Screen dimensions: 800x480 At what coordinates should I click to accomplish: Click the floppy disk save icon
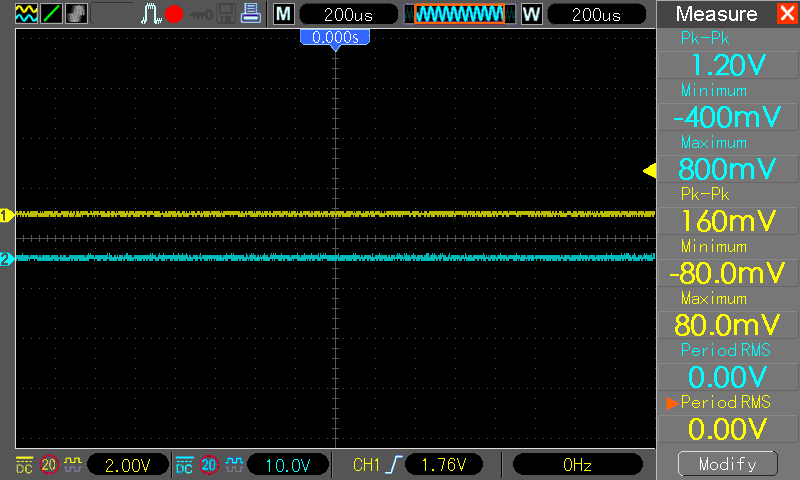pos(226,14)
